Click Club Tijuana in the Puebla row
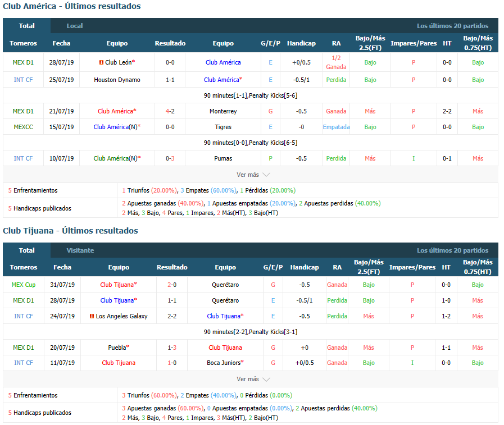Screen dimensions: 504x425 (x=225, y=348)
